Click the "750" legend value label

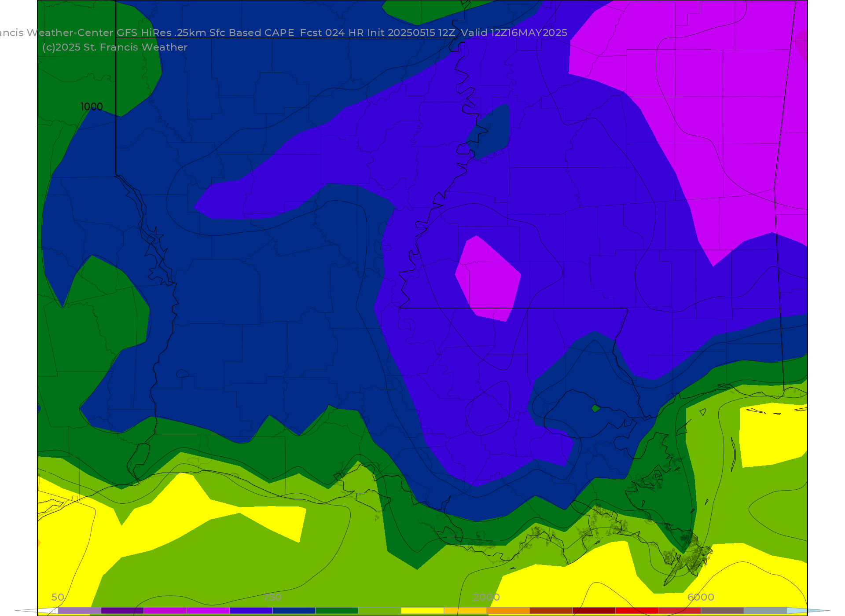click(x=272, y=598)
